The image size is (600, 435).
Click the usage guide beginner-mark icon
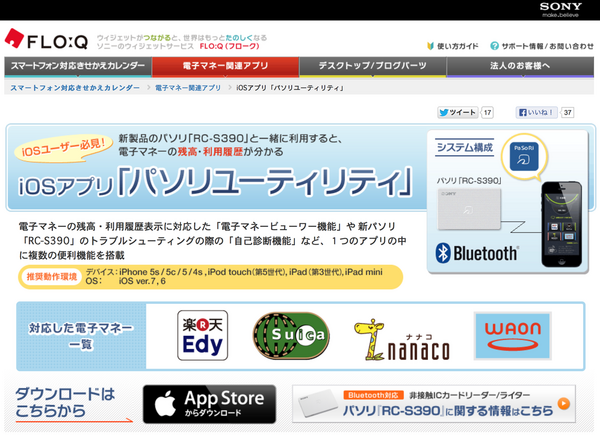tap(430, 46)
